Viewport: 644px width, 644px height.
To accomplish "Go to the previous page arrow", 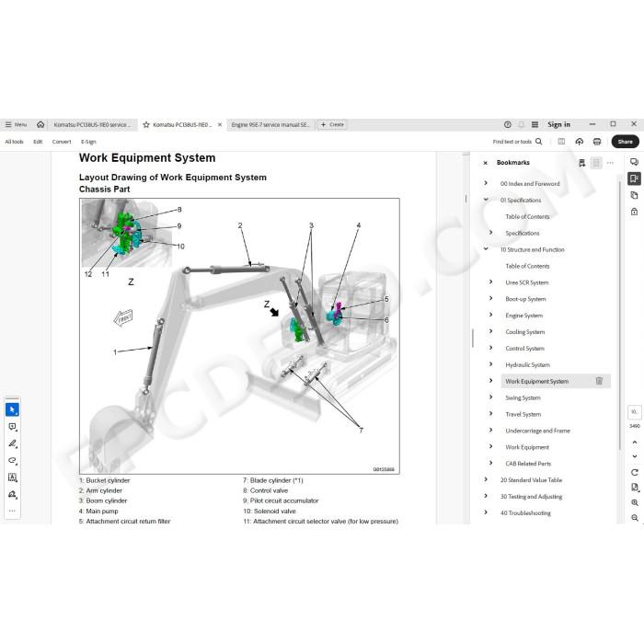I will 635,442.
